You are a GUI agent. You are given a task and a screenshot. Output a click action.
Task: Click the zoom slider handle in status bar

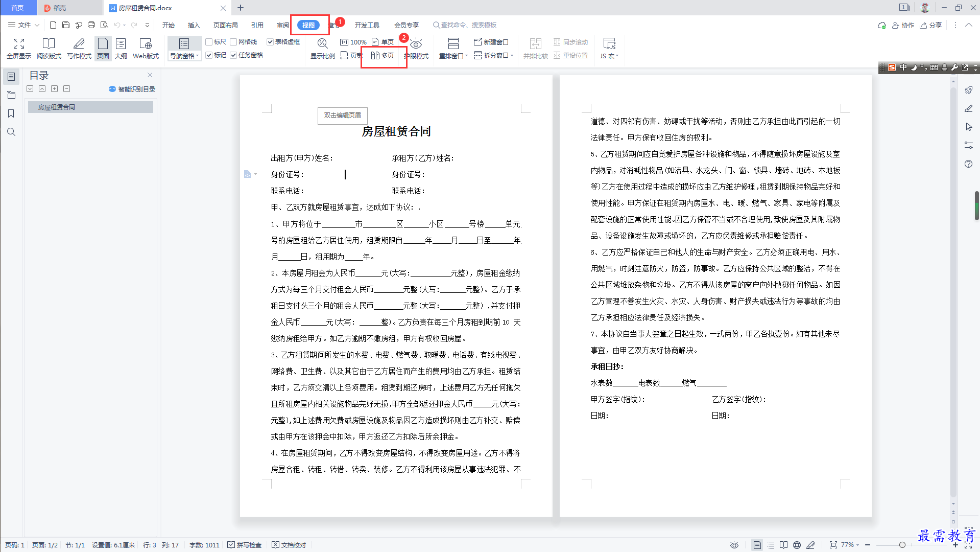click(x=902, y=545)
